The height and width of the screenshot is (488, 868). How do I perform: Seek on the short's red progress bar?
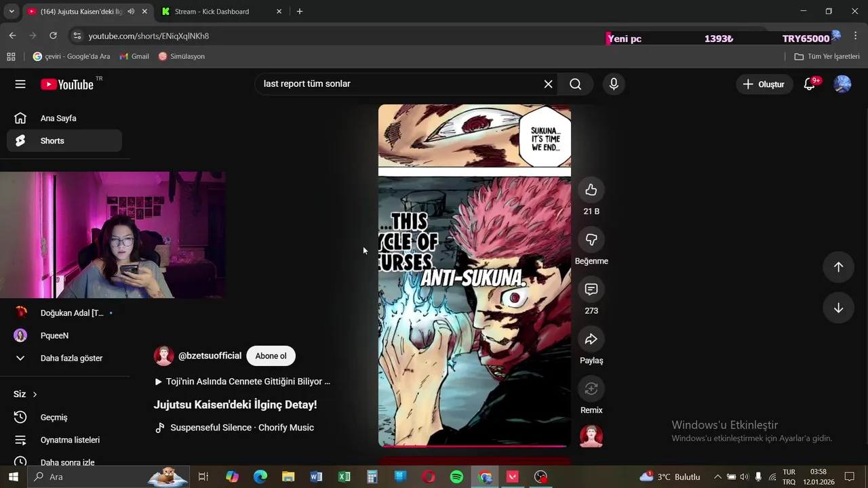[x=474, y=446]
